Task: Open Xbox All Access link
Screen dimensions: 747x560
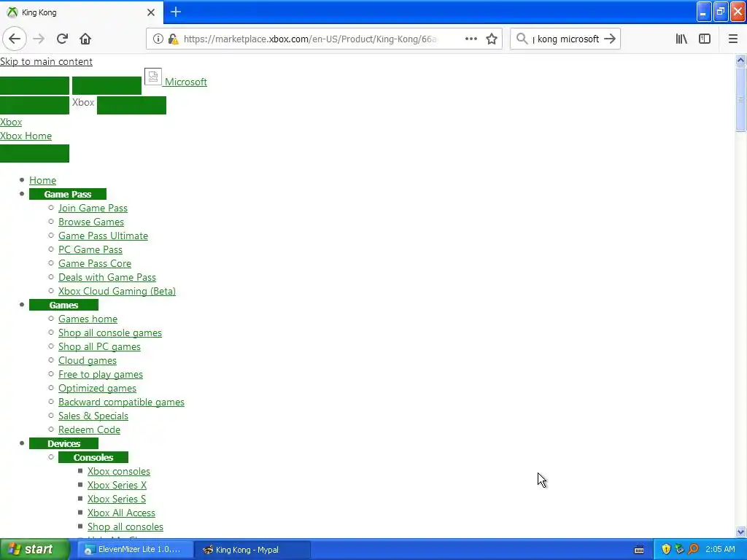Action: (122, 513)
